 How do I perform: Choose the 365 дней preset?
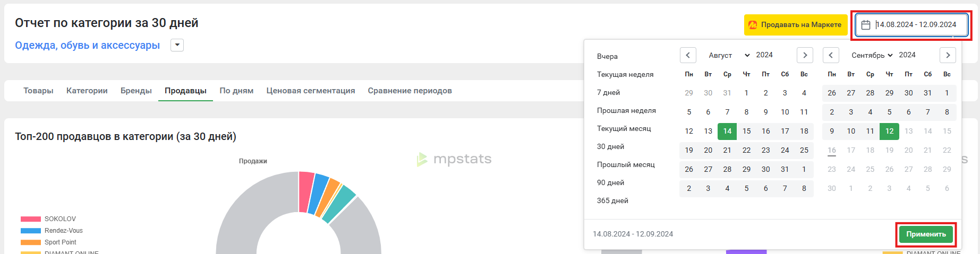(612, 200)
